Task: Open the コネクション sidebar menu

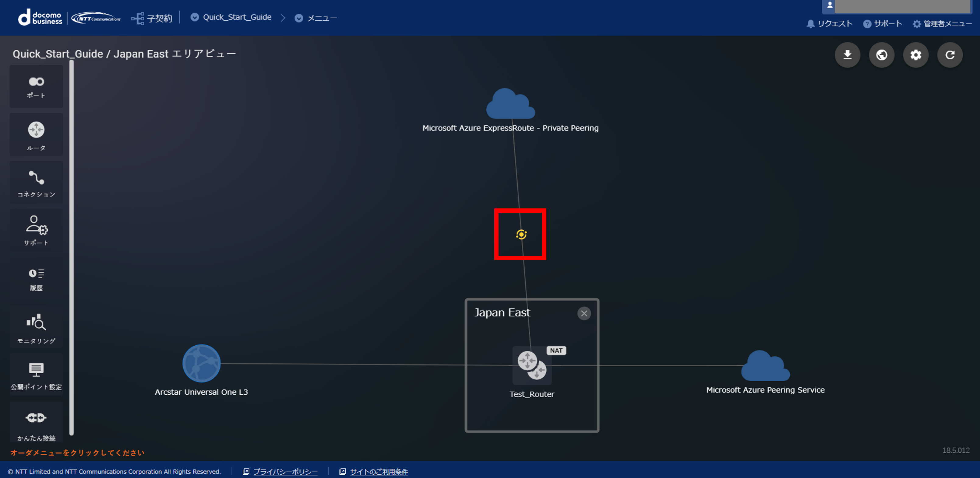Action: click(36, 182)
